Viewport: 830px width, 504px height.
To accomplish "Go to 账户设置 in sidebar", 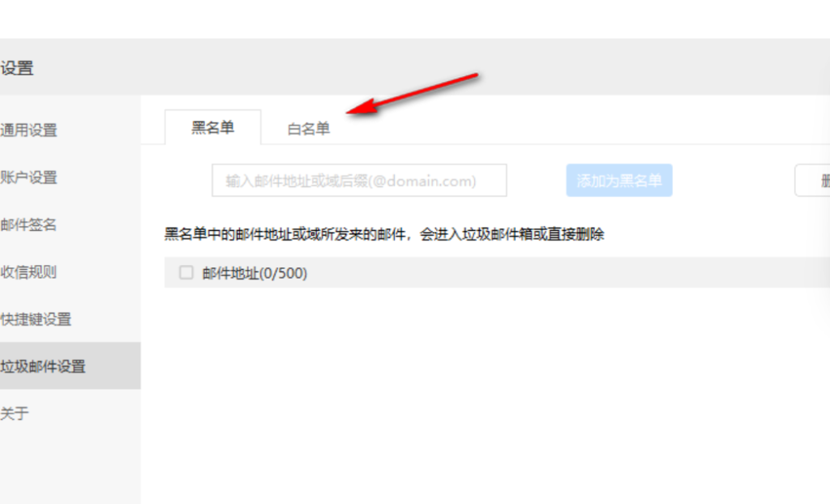I will coord(28,177).
